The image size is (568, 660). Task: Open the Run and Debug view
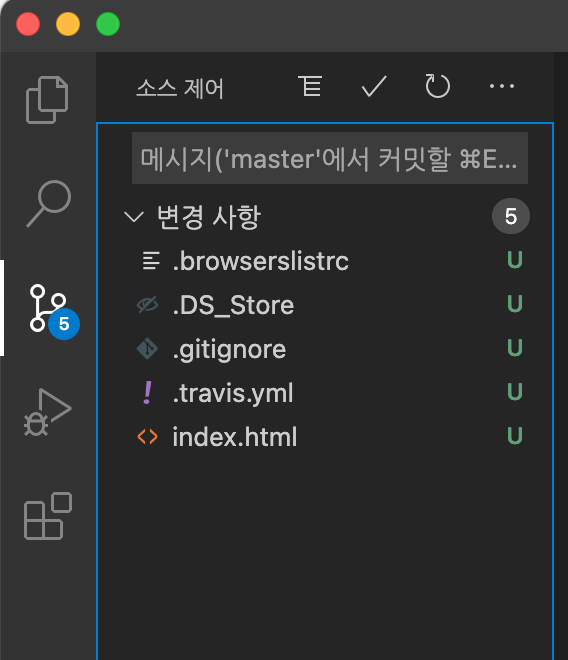[48, 412]
